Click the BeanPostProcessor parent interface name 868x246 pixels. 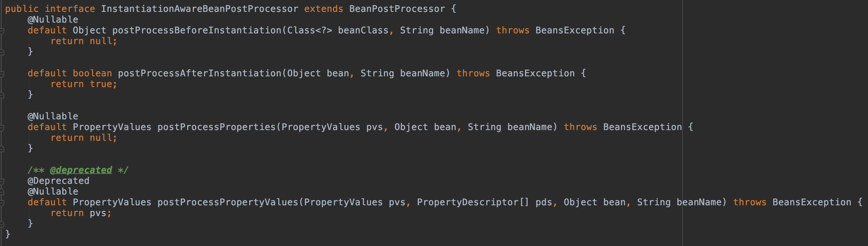tap(397, 9)
